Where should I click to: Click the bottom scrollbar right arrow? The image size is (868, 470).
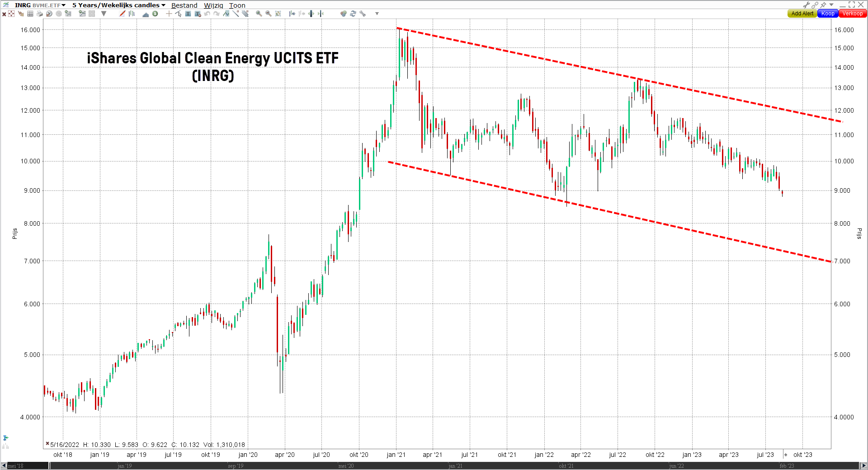[864, 466]
